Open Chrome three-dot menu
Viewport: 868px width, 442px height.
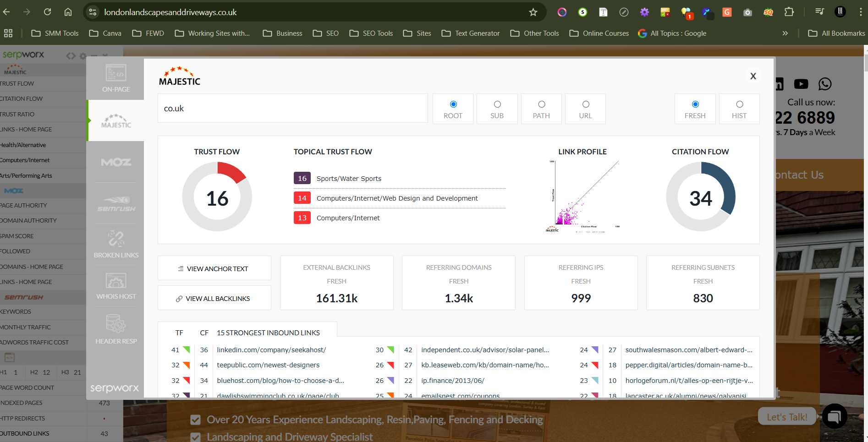861,12
